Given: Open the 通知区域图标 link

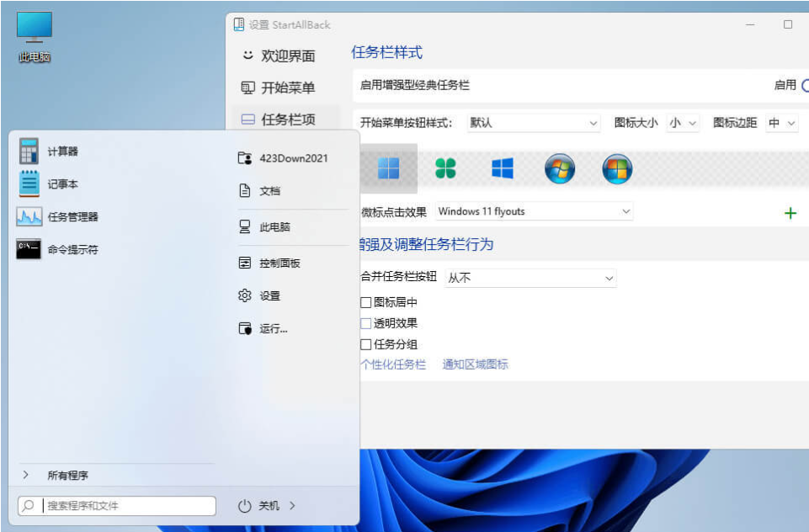Looking at the screenshot, I should pos(475,364).
